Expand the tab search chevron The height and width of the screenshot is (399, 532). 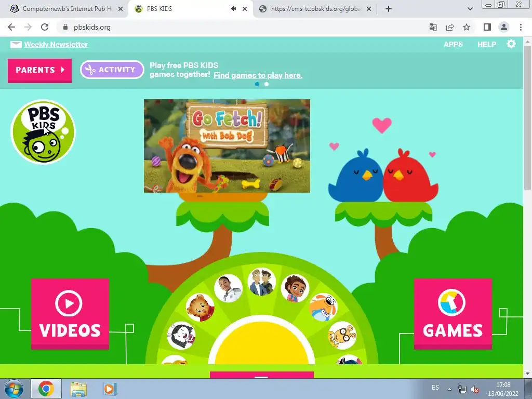tap(470, 9)
